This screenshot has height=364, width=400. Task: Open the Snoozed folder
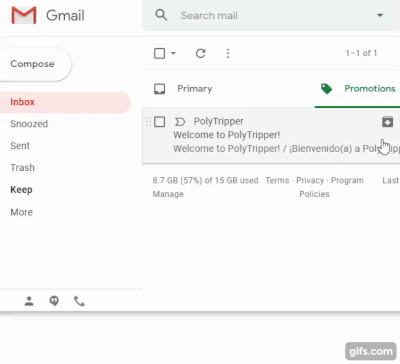[x=29, y=124]
